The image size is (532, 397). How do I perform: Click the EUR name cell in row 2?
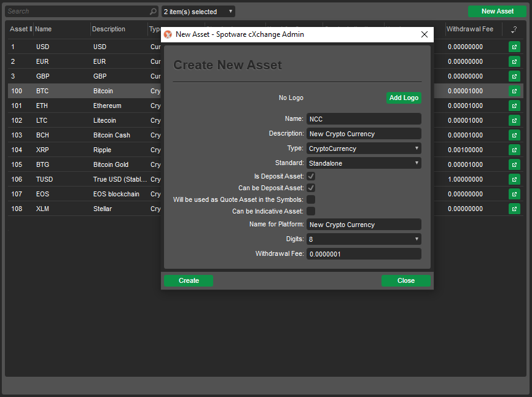42,62
